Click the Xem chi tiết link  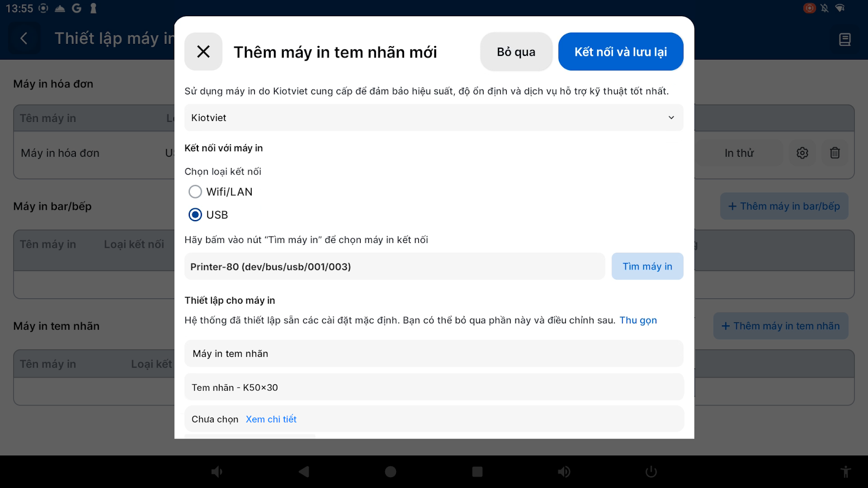click(x=271, y=419)
